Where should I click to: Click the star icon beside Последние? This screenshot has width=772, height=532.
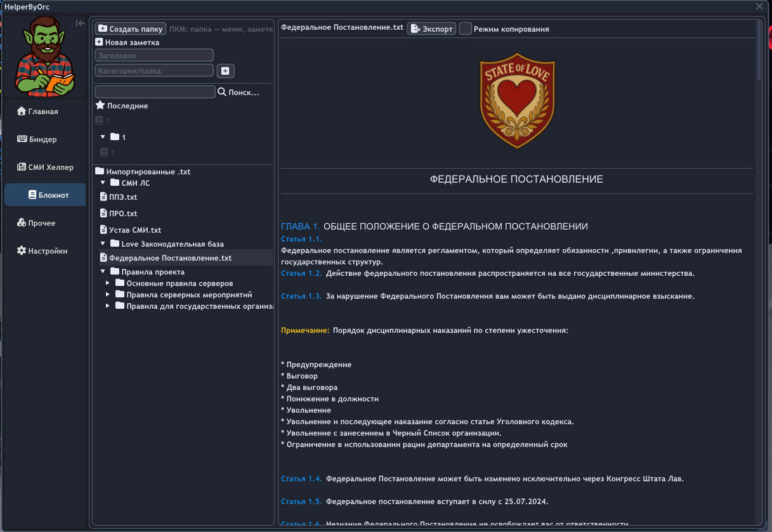click(100, 105)
